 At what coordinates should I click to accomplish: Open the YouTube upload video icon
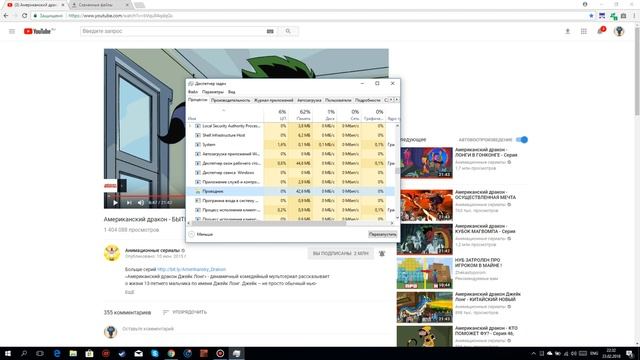pos(567,31)
